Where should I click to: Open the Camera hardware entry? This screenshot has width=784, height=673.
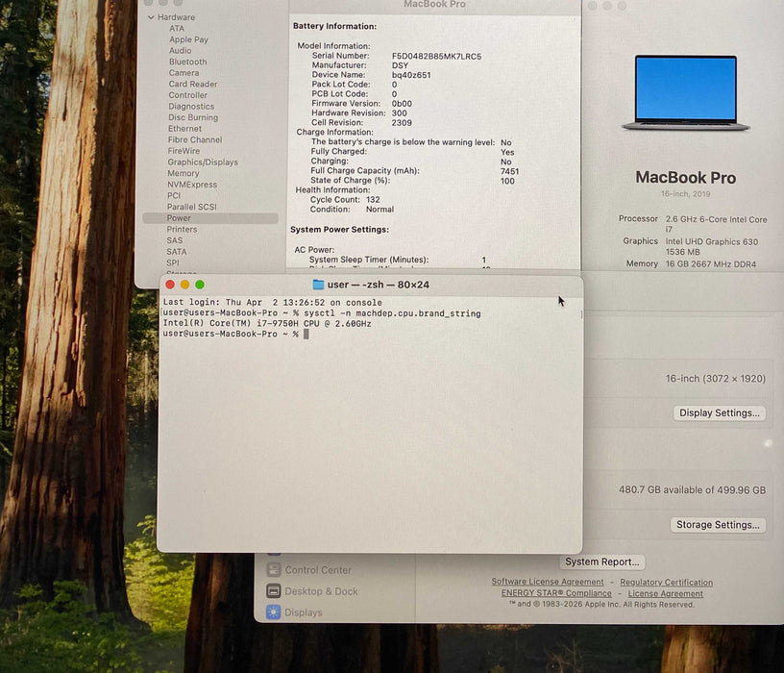[184, 72]
